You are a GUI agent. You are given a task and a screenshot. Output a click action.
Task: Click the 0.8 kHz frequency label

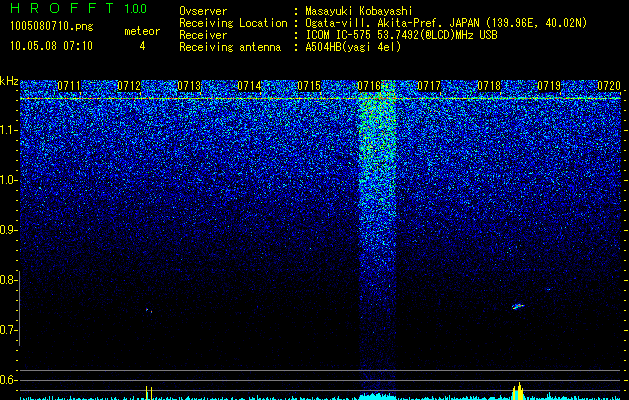(8, 280)
